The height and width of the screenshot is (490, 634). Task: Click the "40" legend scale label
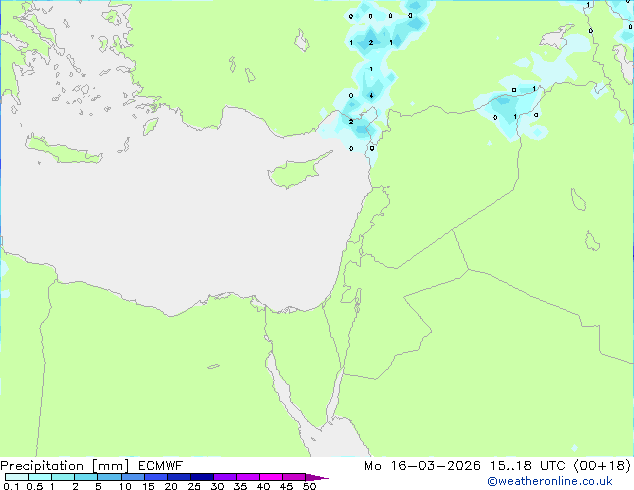263,486
